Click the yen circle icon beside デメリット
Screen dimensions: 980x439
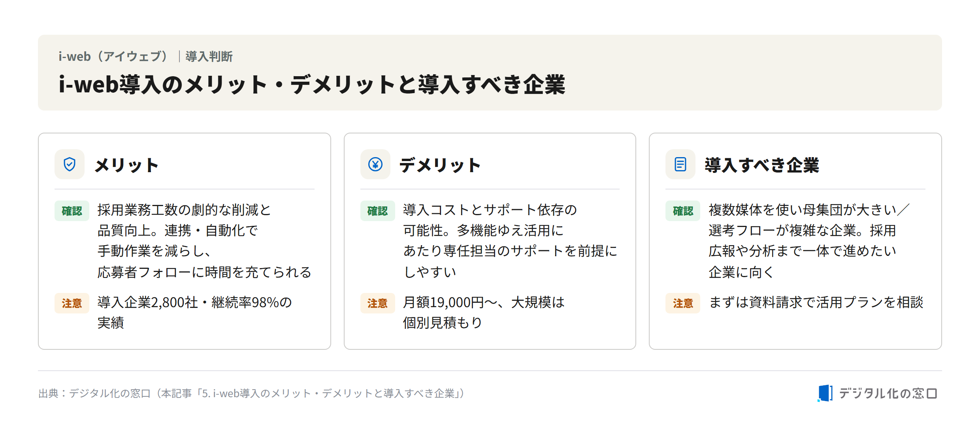[375, 164]
